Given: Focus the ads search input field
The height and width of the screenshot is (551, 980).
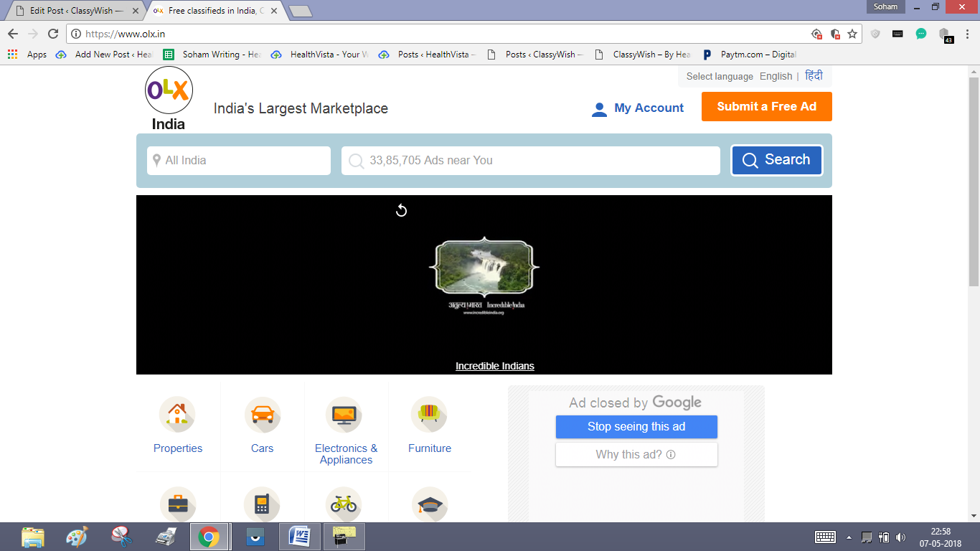Looking at the screenshot, I should [x=531, y=161].
